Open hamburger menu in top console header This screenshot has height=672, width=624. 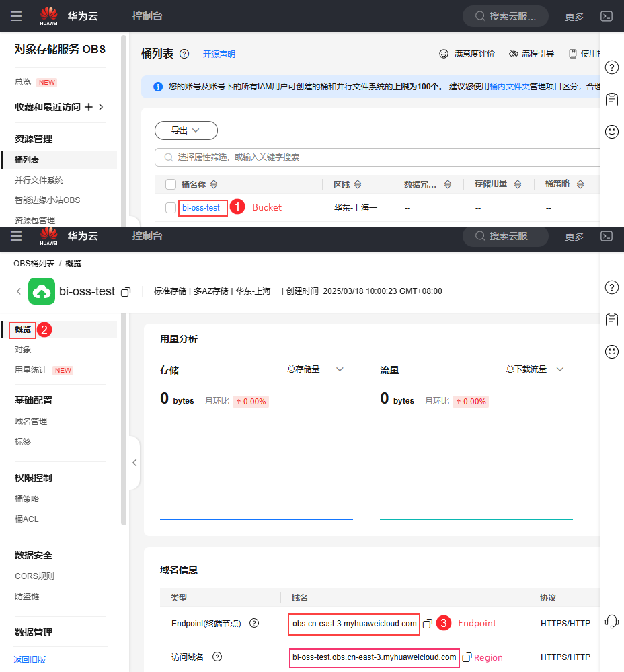click(x=16, y=16)
